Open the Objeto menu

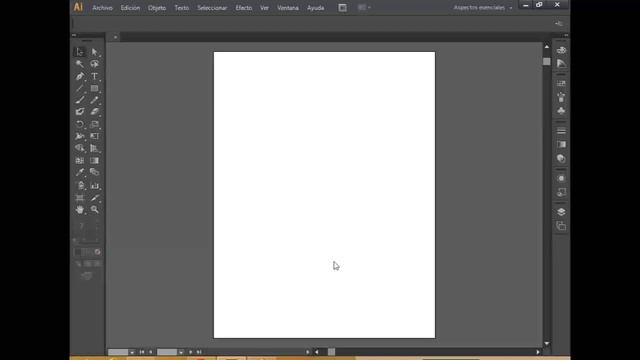157,8
